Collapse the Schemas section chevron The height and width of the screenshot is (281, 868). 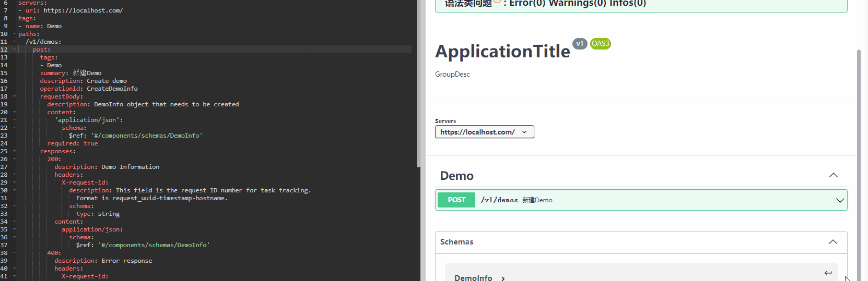pyautogui.click(x=833, y=242)
